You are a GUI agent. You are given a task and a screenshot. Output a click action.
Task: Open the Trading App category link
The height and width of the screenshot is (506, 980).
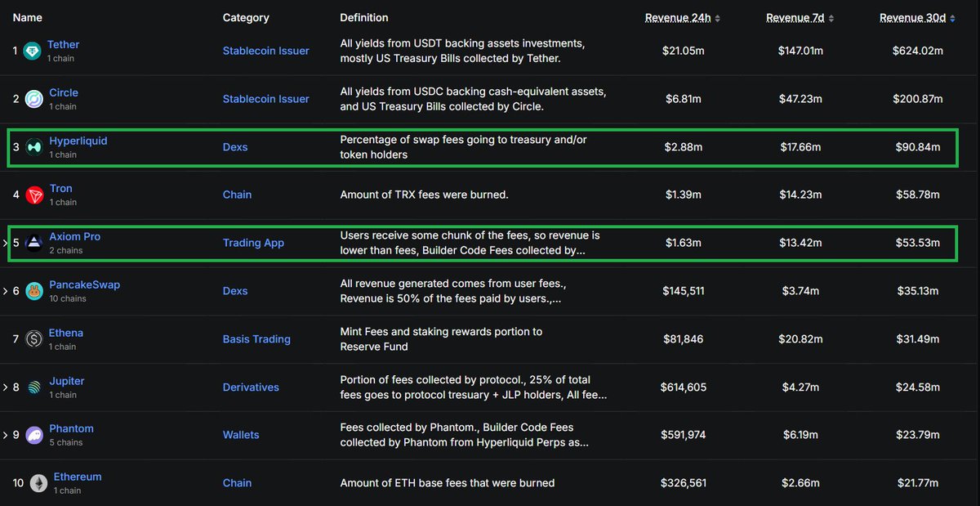pyautogui.click(x=253, y=243)
